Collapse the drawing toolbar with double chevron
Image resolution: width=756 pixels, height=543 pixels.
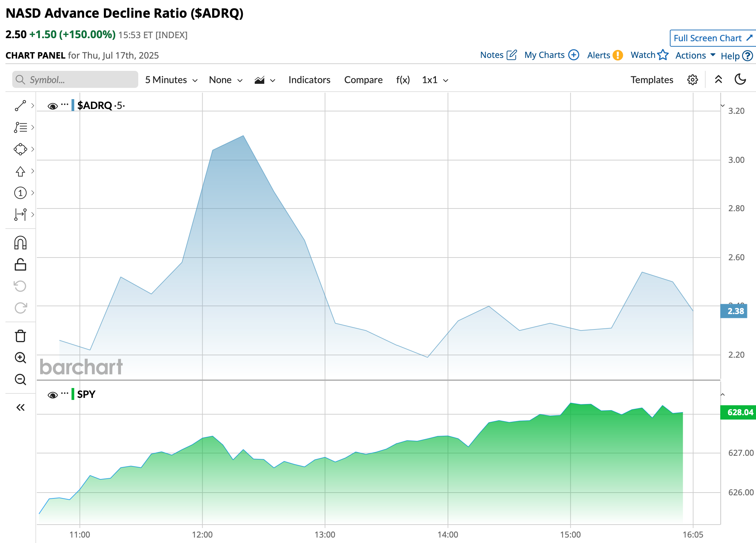click(20, 407)
